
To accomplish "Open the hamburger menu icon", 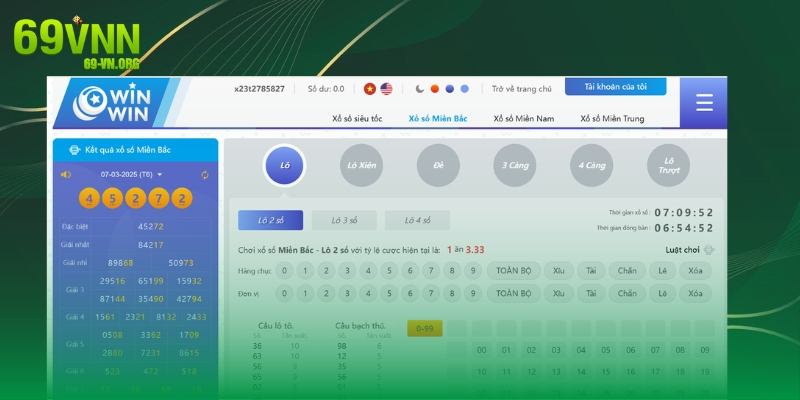I will [x=704, y=103].
